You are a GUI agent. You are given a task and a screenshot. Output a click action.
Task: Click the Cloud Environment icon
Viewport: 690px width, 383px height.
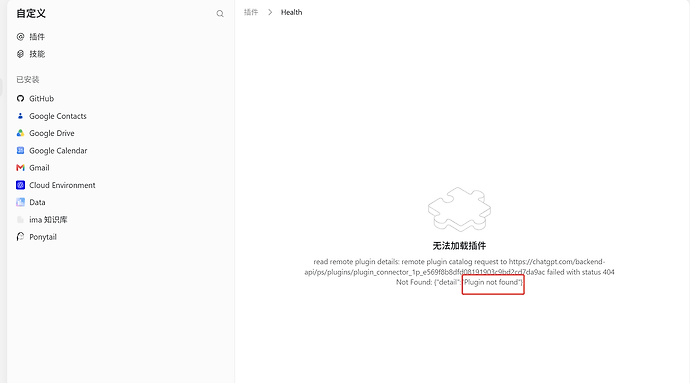point(20,185)
